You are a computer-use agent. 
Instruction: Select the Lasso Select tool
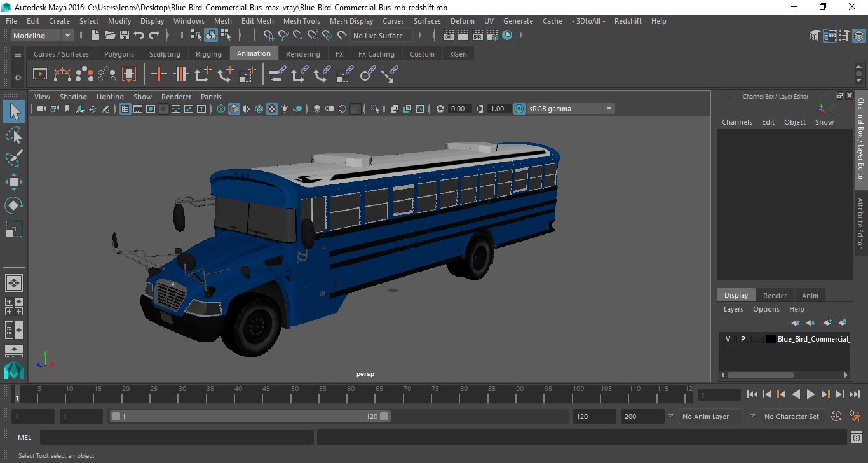(14, 135)
